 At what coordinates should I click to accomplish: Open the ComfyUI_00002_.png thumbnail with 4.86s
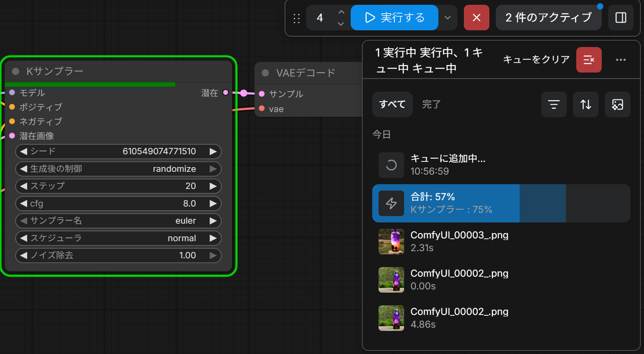391,318
